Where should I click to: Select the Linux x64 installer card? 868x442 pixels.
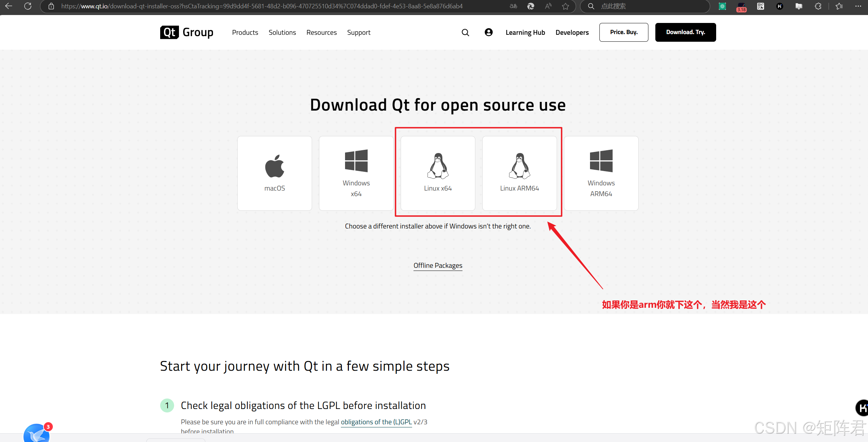(438, 173)
